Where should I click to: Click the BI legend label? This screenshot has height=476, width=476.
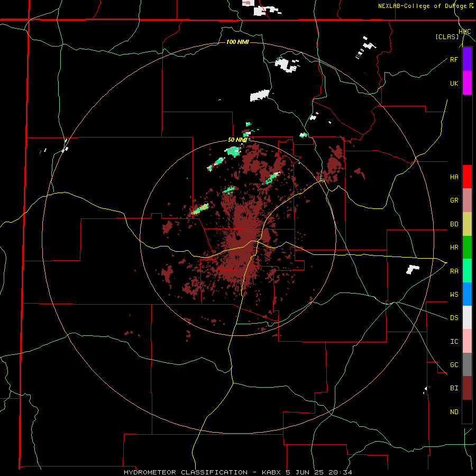click(x=454, y=388)
